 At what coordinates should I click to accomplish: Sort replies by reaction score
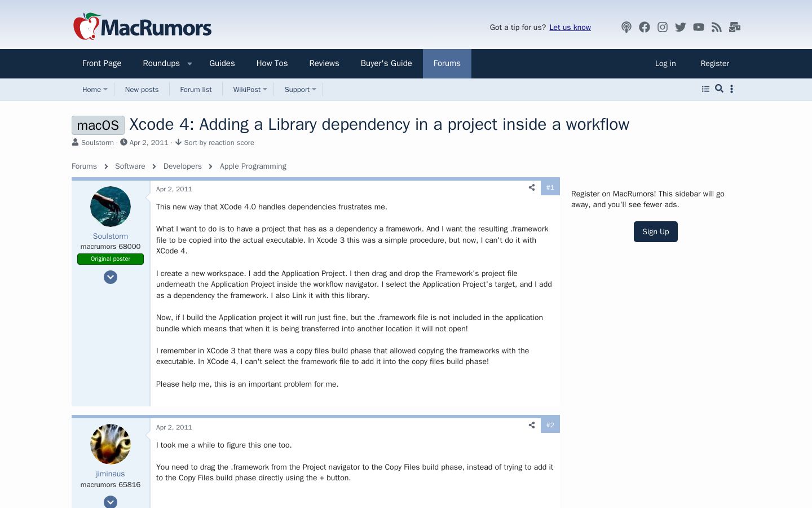[x=219, y=143]
